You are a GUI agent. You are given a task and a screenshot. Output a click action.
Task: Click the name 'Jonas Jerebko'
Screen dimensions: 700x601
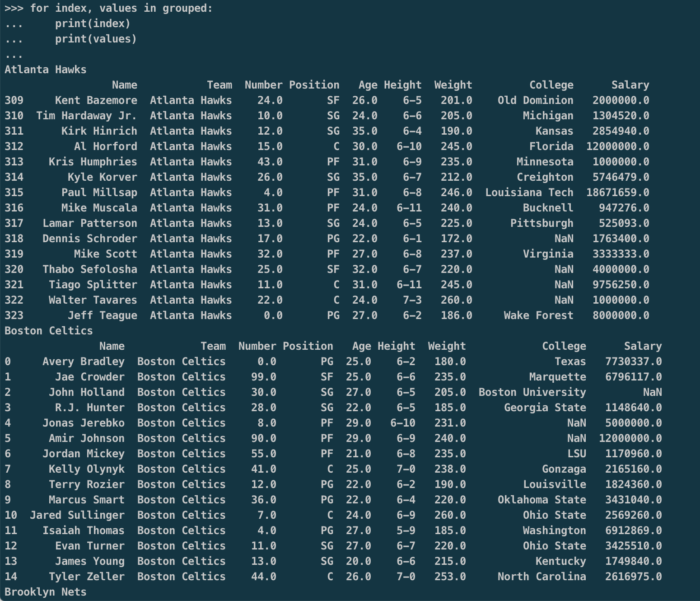click(x=84, y=423)
